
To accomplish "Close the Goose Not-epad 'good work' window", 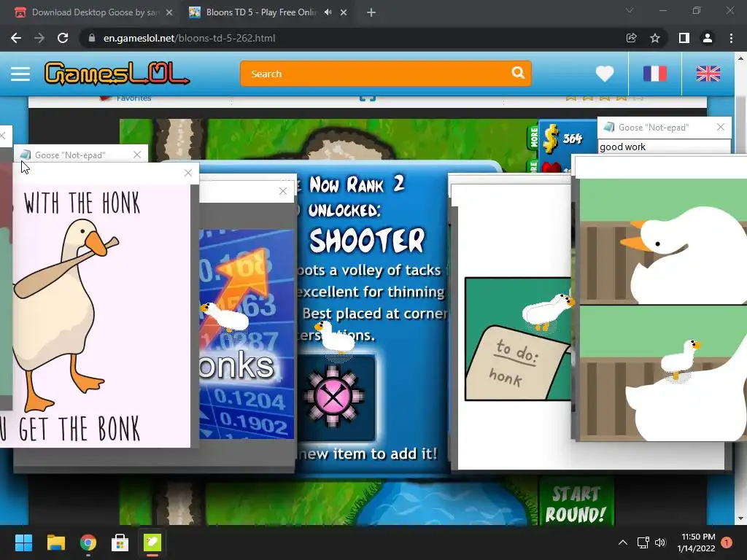I will 720,127.
